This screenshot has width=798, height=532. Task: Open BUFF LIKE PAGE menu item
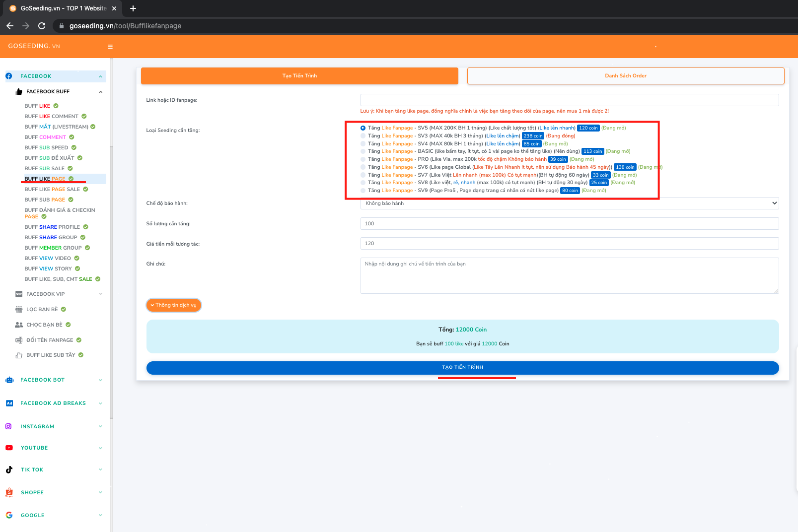pyautogui.click(x=45, y=179)
